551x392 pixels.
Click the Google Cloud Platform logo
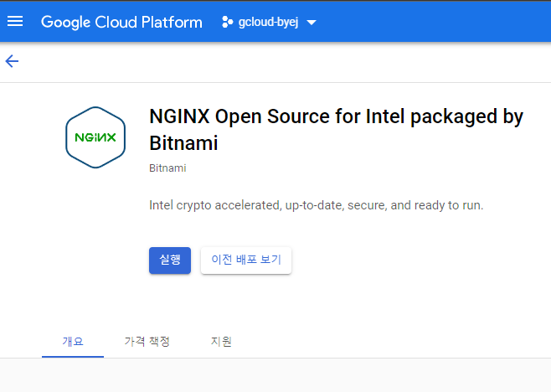pos(121,22)
